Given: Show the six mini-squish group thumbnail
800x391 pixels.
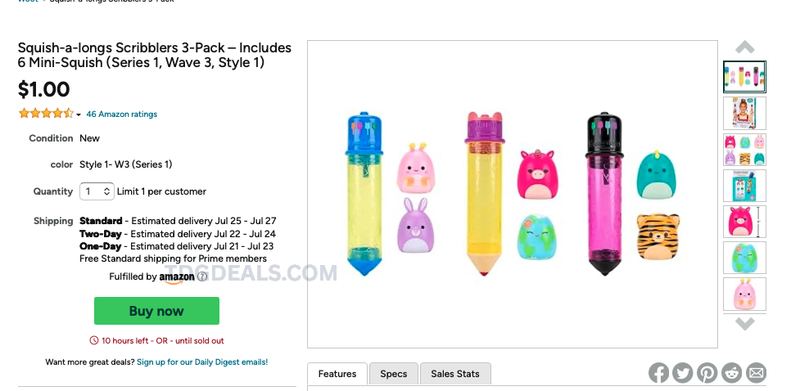Looking at the screenshot, I should [744, 150].
